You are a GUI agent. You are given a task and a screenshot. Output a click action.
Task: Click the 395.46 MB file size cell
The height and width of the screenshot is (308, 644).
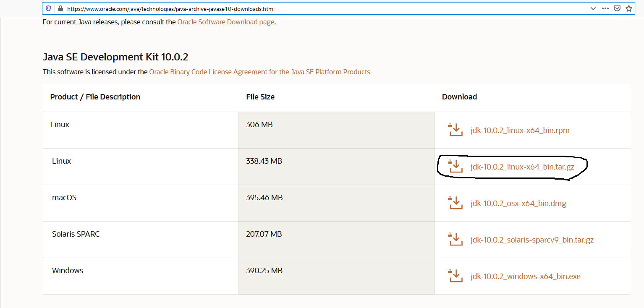tap(336, 203)
